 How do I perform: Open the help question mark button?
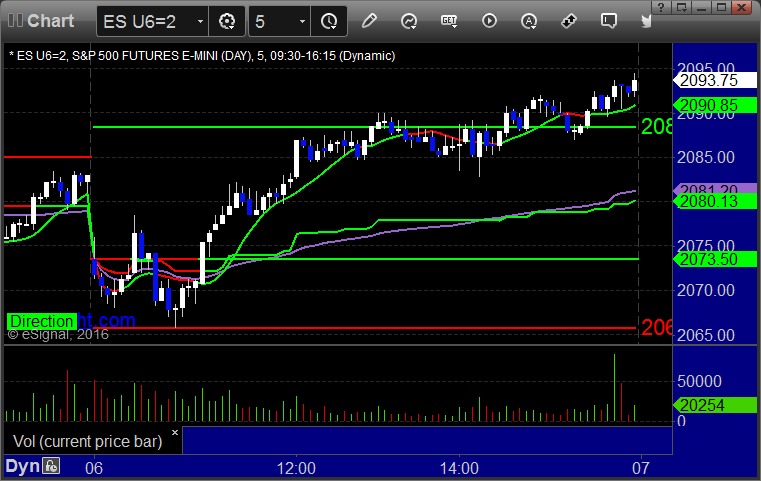pos(661,8)
